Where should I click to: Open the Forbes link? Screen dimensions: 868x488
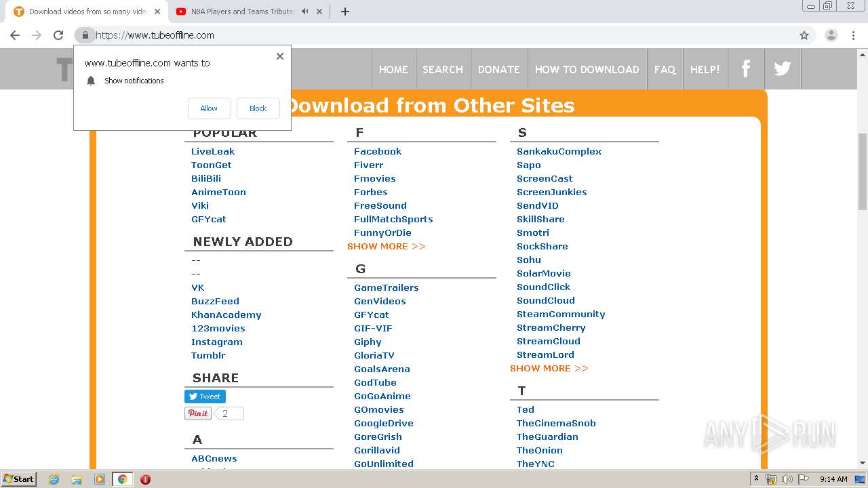(371, 192)
